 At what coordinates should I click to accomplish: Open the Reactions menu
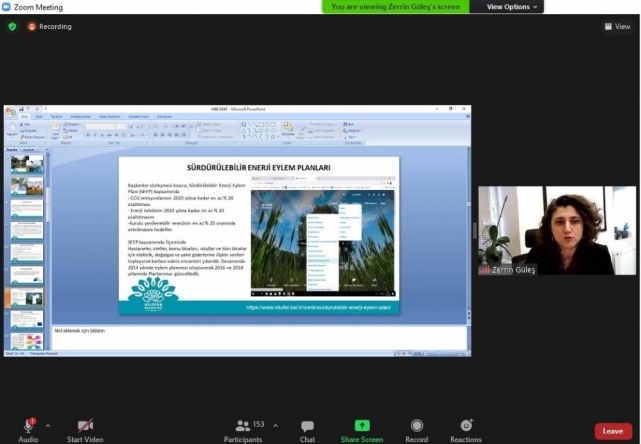(465, 429)
